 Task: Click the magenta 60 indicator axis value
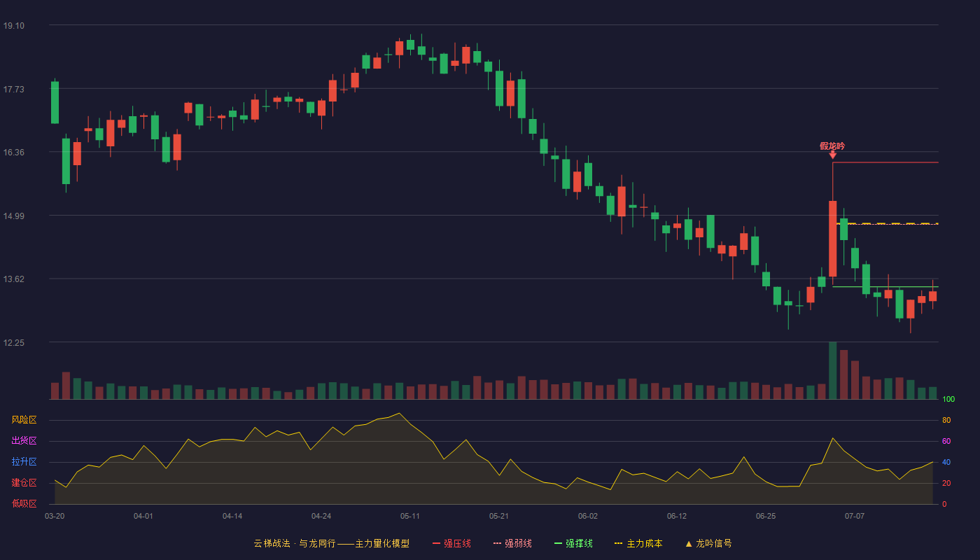click(946, 441)
